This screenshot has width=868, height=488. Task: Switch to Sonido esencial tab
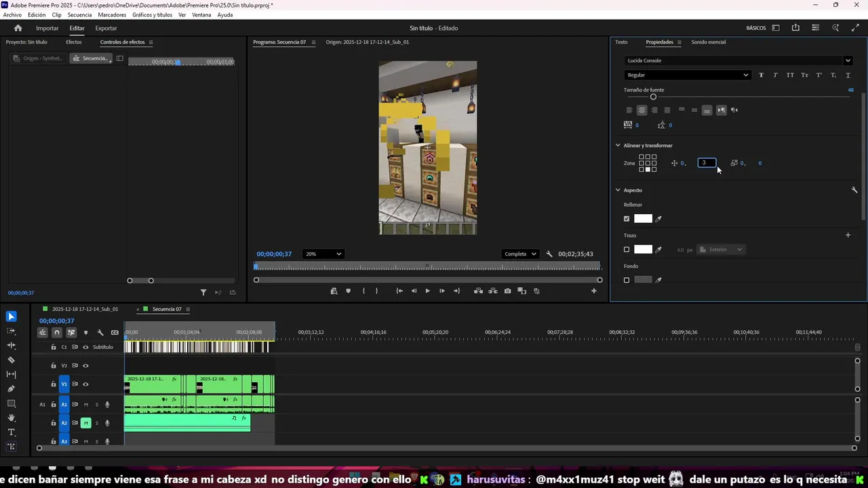click(709, 42)
